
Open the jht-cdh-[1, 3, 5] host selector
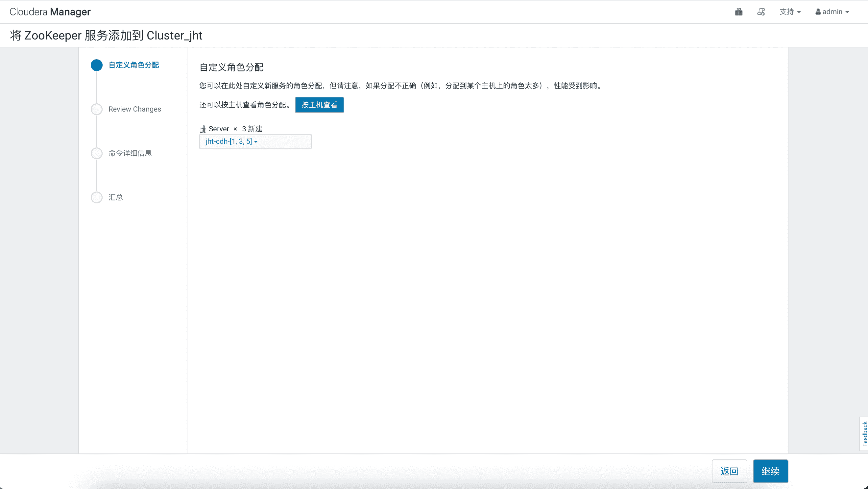click(x=255, y=142)
